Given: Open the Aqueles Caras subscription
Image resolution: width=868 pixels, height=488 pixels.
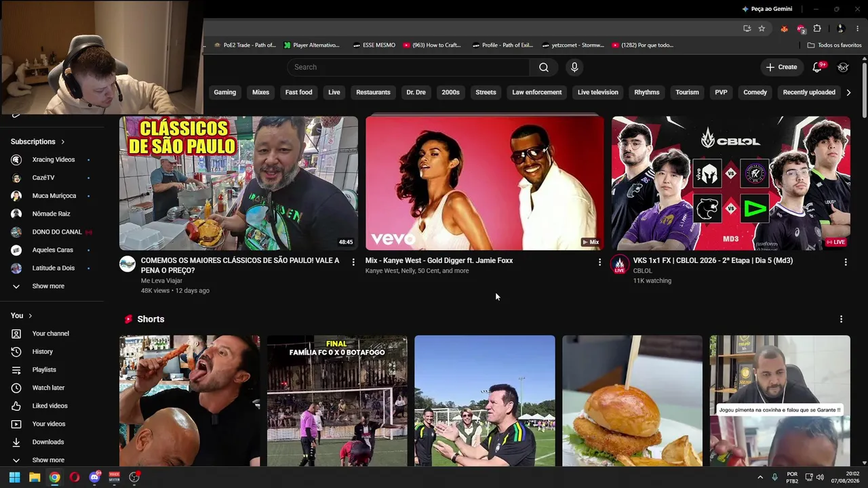Looking at the screenshot, I should [52, 250].
